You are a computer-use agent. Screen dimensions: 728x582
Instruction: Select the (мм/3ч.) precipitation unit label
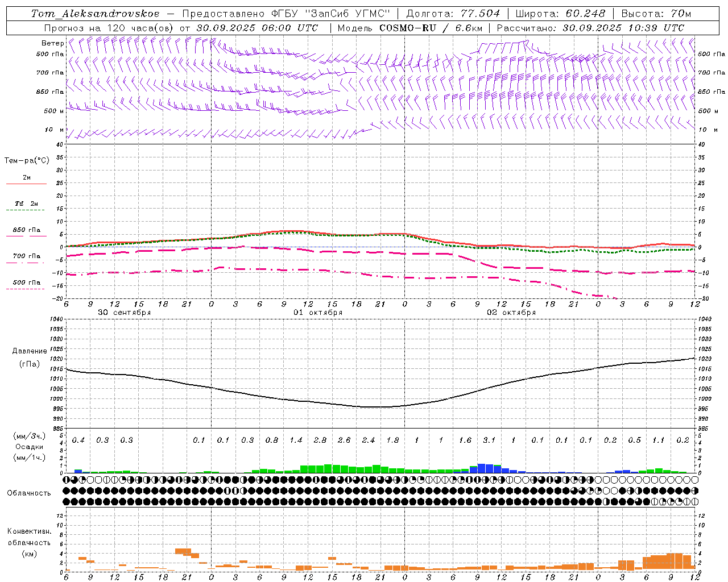pos(30,436)
